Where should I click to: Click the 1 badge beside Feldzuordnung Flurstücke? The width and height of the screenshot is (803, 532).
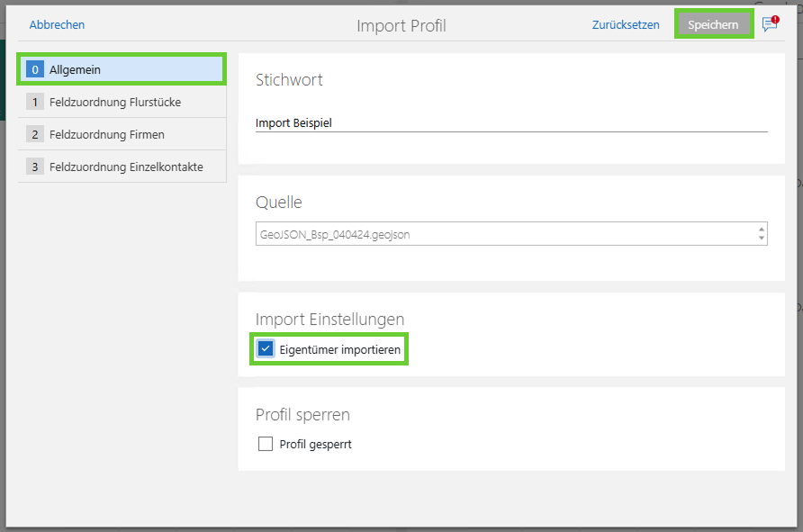coord(35,102)
